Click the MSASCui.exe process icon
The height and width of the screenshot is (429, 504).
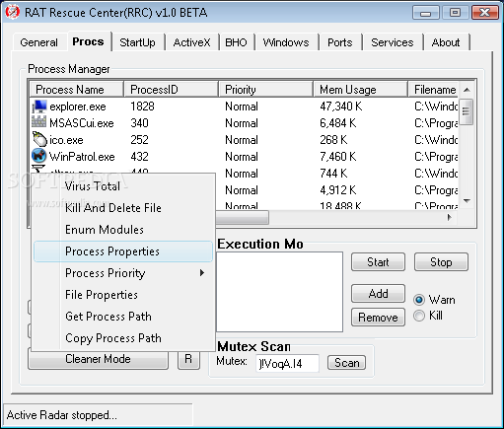point(38,122)
